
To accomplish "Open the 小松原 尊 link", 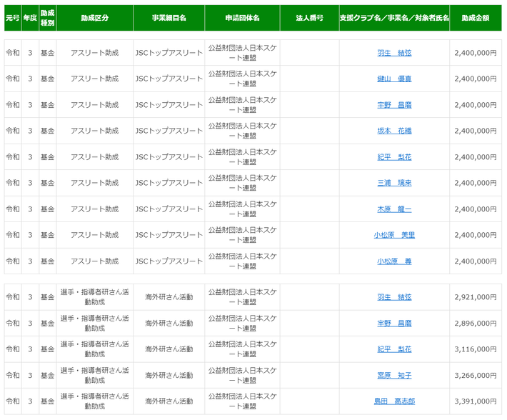I will point(394,261).
